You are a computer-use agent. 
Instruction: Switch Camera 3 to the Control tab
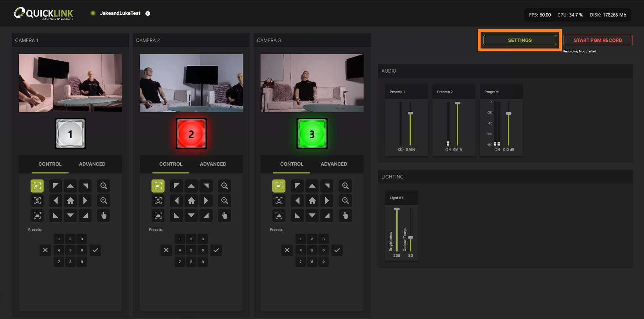[x=292, y=164]
